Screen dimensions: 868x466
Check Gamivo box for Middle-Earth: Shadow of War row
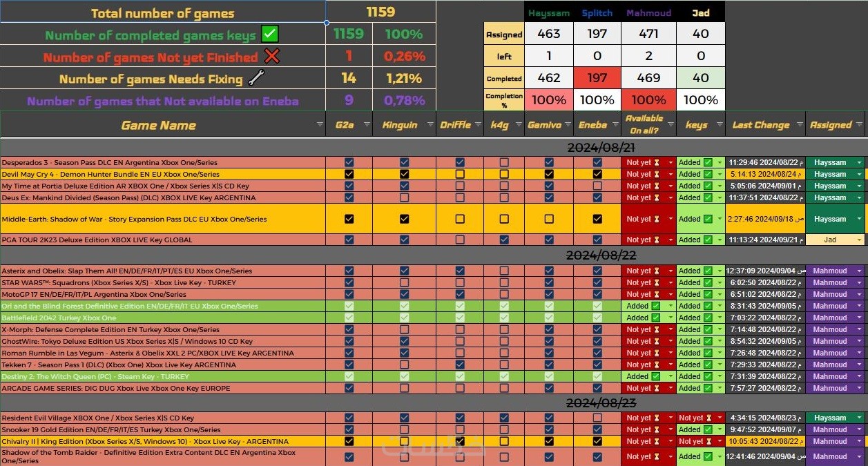coord(549,219)
